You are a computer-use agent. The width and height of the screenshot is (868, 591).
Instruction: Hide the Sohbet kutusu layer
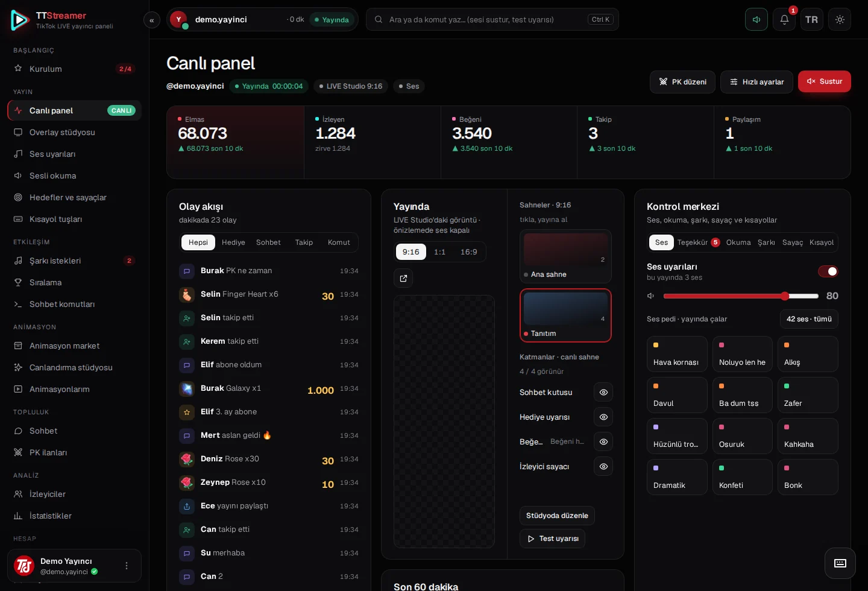click(603, 392)
